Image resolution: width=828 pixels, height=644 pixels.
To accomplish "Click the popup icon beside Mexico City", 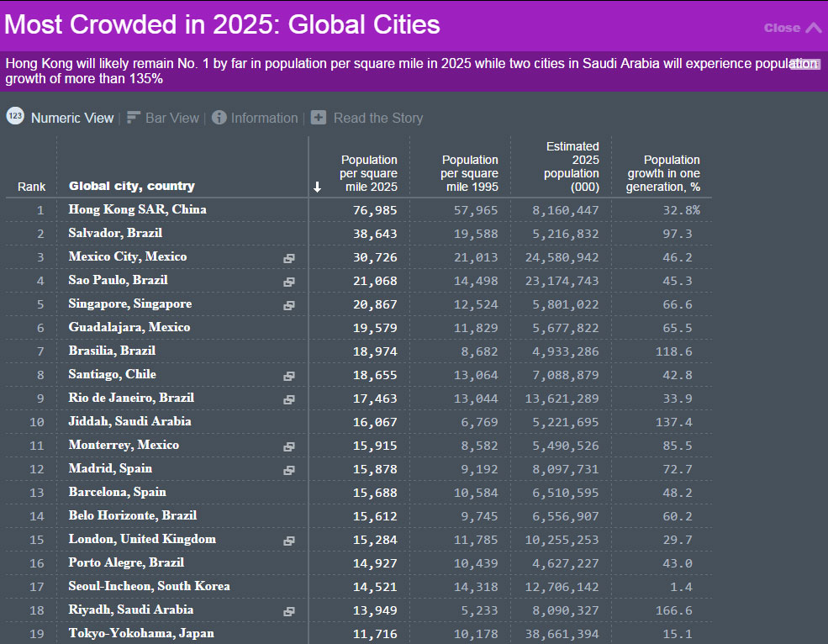I will pyautogui.click(x=288, y=258).
